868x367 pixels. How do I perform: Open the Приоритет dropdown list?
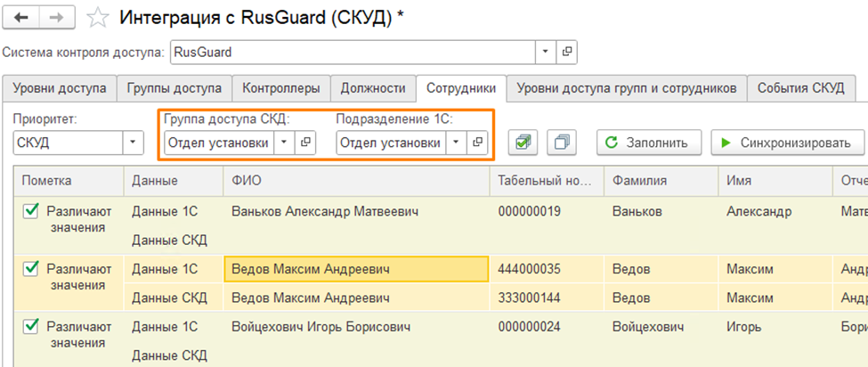(x=133, y=142)
